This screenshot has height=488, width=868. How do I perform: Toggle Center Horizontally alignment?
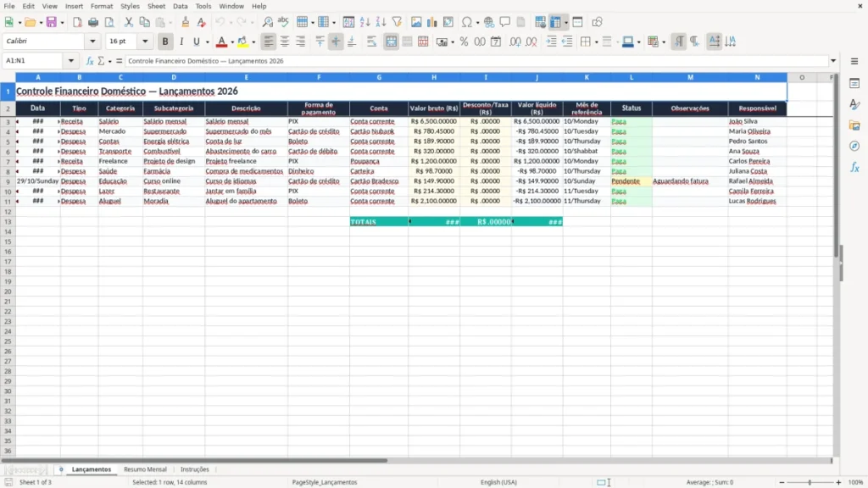(x=285, y=42)
